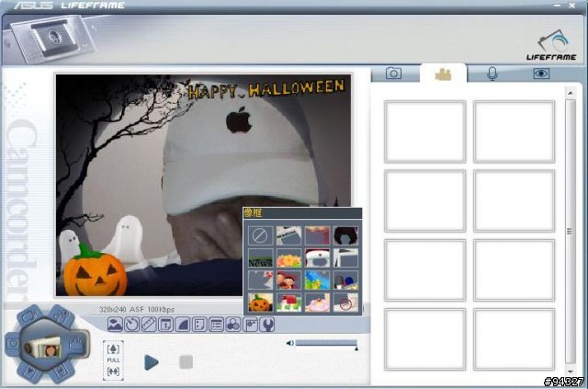Start recording with the play button
The width and height of the screenshot is (588, 389).
[151, 362]
